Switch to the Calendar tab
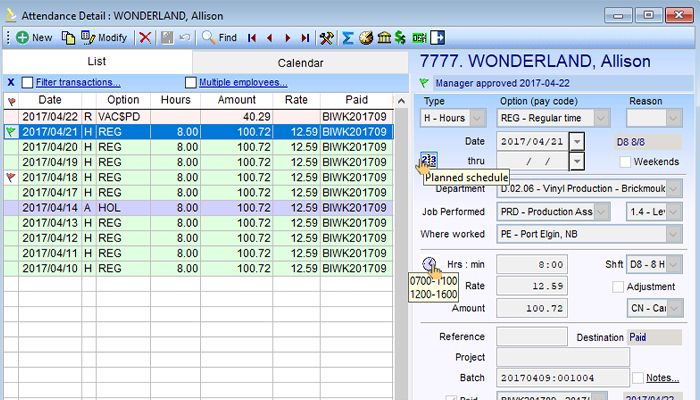700x400 pixels. (x=300, y=63)
